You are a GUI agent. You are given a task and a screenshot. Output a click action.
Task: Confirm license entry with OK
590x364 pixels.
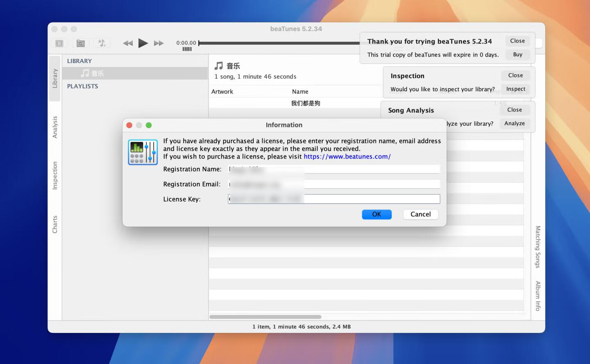[x=376, y=214]
